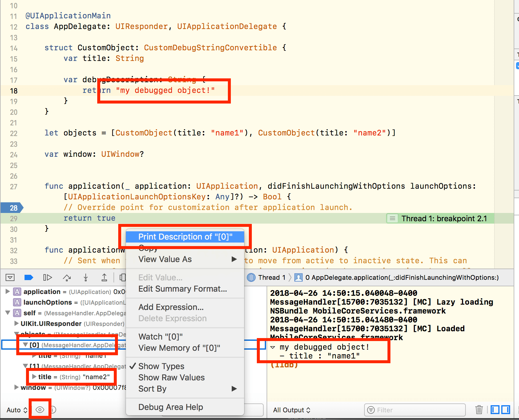519x420 pixels.
Task: Select Print Description of "[0]"
Action: pyautogui.click(x=185, y=237)
